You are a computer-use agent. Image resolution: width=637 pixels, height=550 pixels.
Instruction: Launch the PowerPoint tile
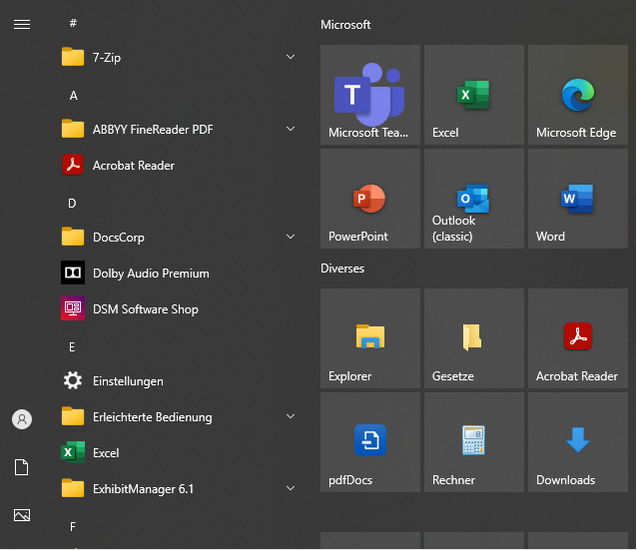pyautogui.click(x=370, y=199)
